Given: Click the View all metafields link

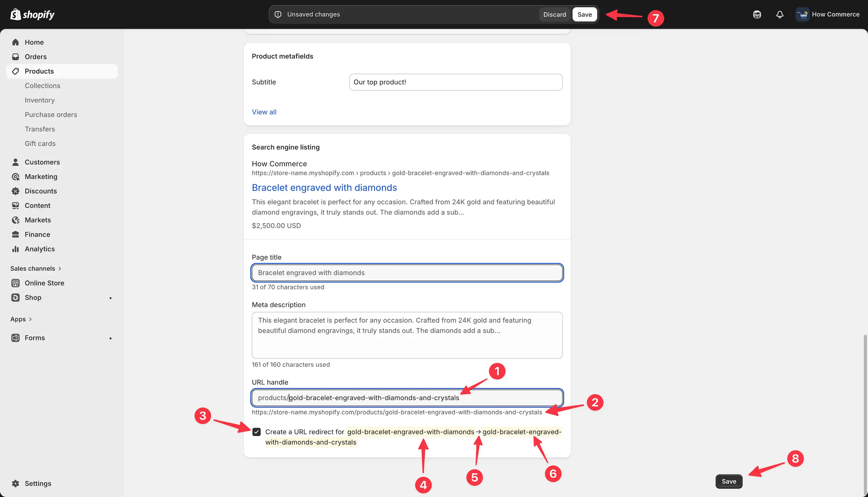Looking at the screenshot, I should [x=264, y=112].
